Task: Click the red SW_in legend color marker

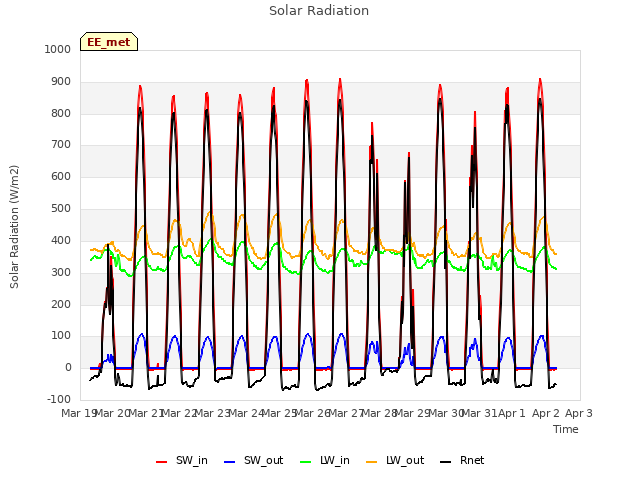Action: [162, 462]
